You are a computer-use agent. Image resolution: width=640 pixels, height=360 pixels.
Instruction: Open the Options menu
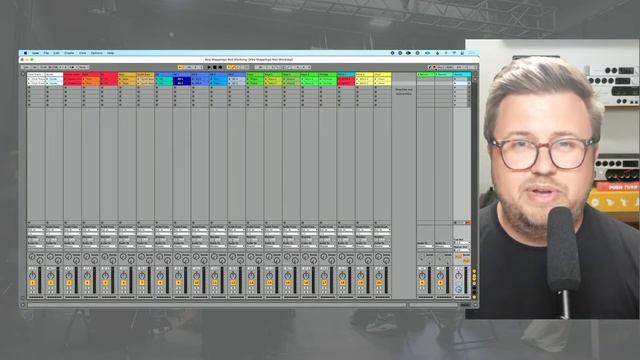click(x=96, y=53)
